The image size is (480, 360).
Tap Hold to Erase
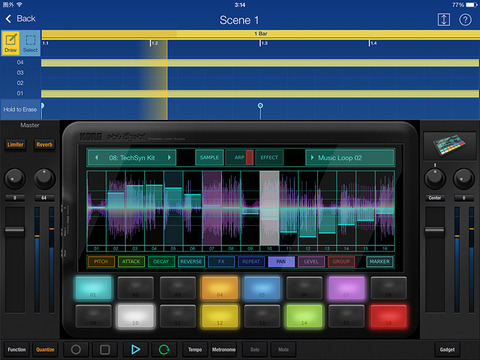20,109
